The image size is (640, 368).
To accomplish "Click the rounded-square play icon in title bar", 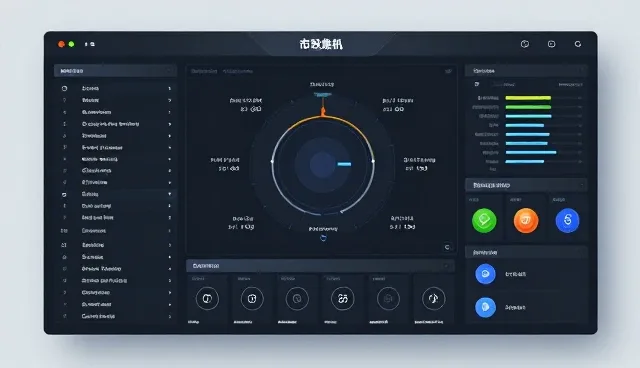I will [551, 44].
